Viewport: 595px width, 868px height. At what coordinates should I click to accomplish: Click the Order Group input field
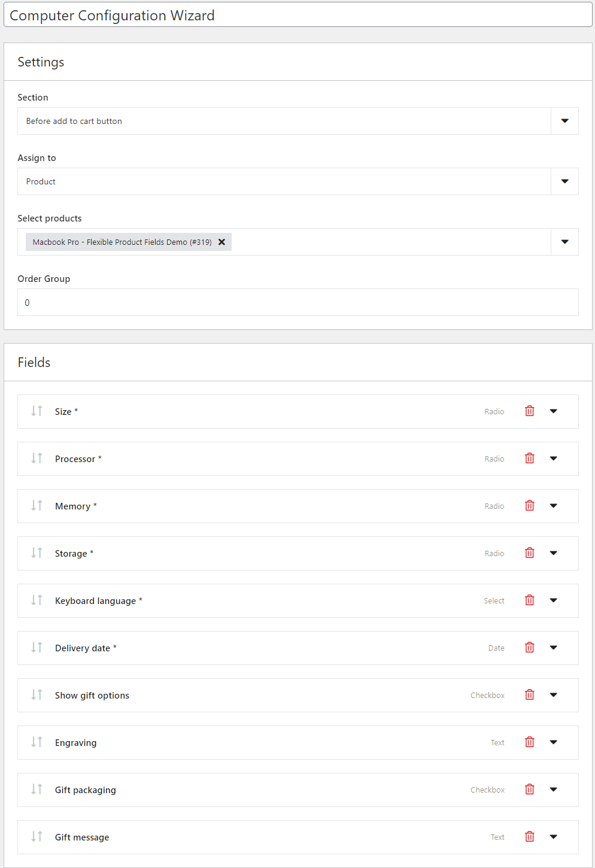(298, 302)
